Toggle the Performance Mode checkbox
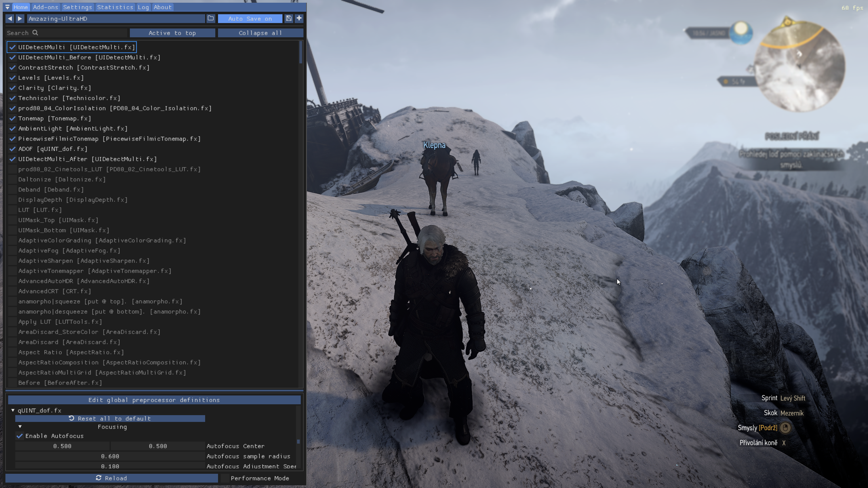The height and width of the screenshot is (488, 868). pyautogui.click(x=225, y=478)
